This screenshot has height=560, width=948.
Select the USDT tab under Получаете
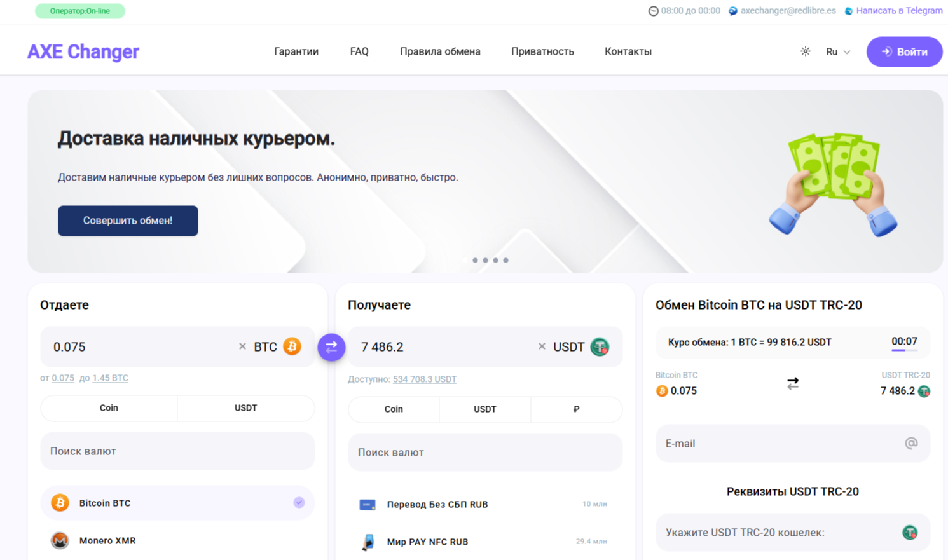[485, 409]
